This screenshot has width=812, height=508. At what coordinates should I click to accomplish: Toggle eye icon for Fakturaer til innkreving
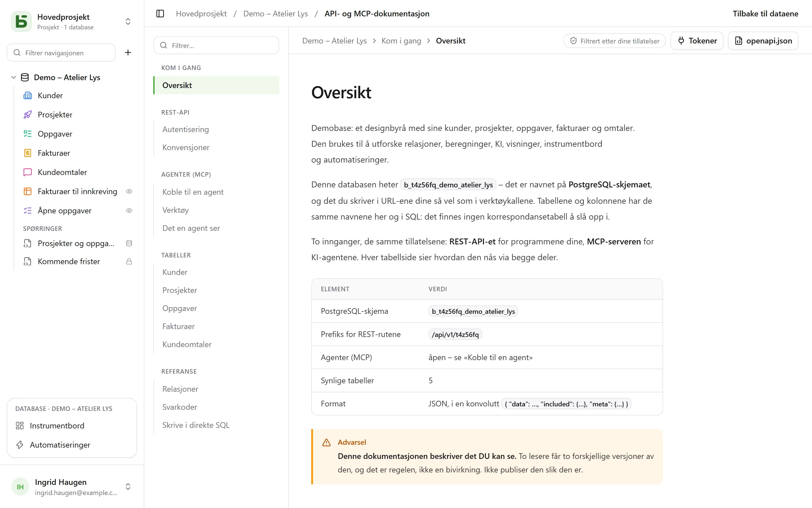point(129,191)
